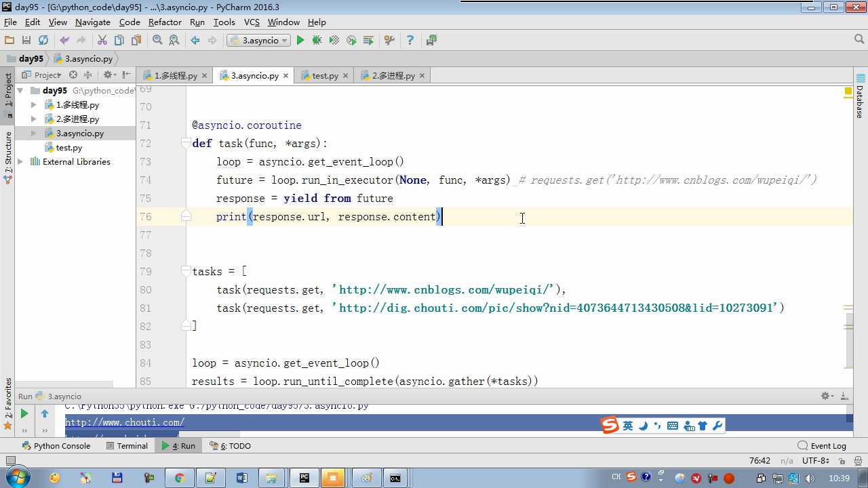Collapse the day95 project folder
This screenshot has width=868, height=488.
click(x=20, y=90)
